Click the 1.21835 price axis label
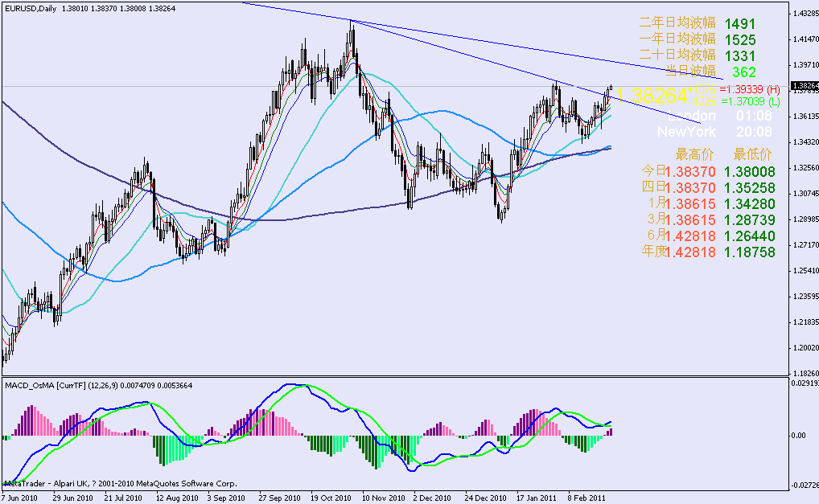This screenshot has height=504, width=819. click(x=806, y=322)
